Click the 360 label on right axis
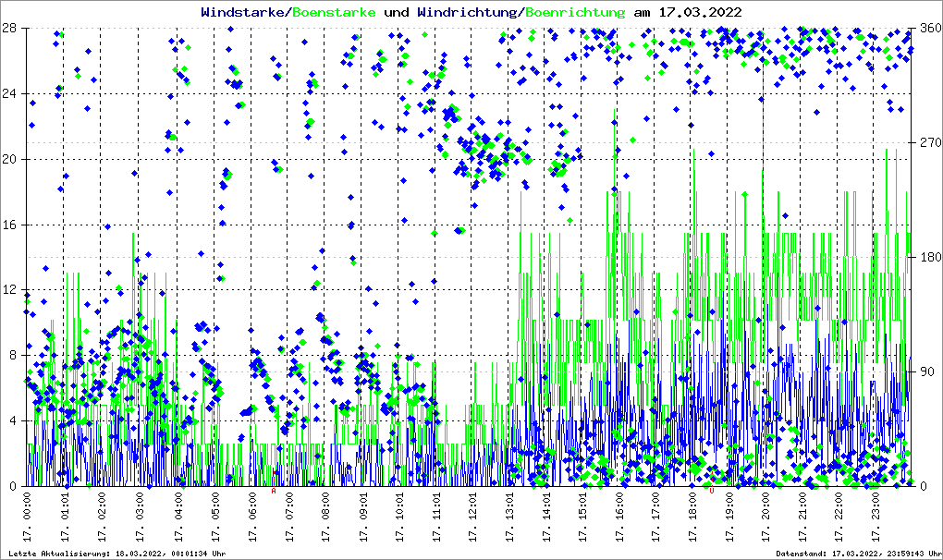This screenshot has width=943, height=560. tap(929, 29)
